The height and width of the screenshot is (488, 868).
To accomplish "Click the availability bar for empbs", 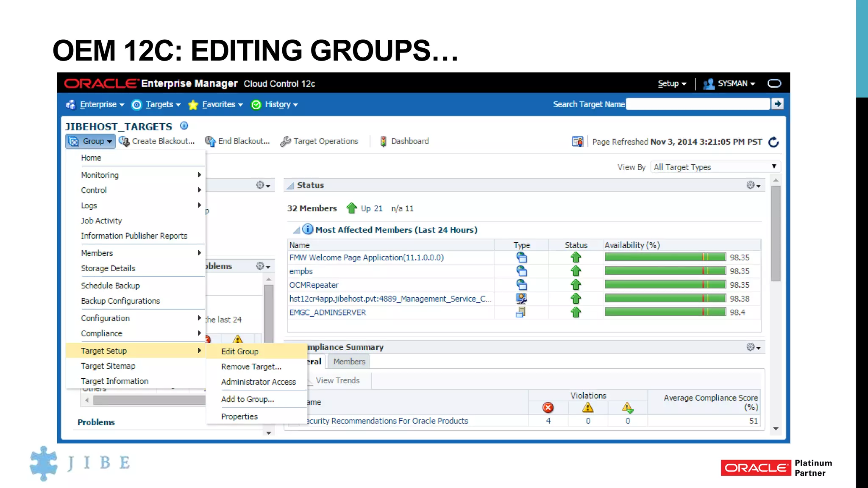I will [x=665, y=271].
